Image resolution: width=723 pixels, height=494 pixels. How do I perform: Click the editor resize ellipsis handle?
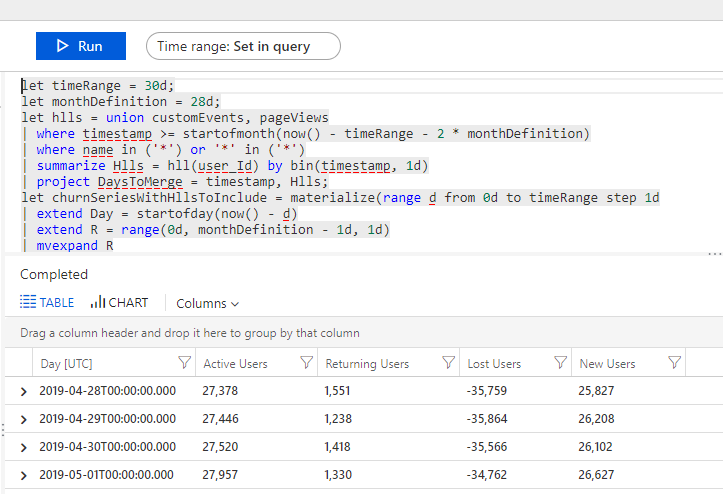715,254
